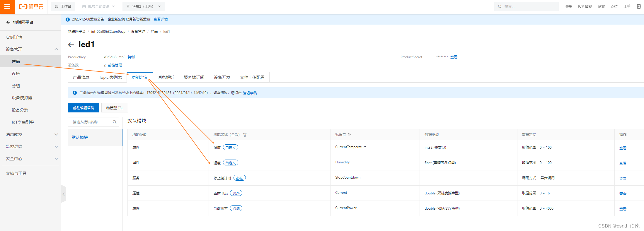Click the 自定义 tag on 温度 row

231,148
